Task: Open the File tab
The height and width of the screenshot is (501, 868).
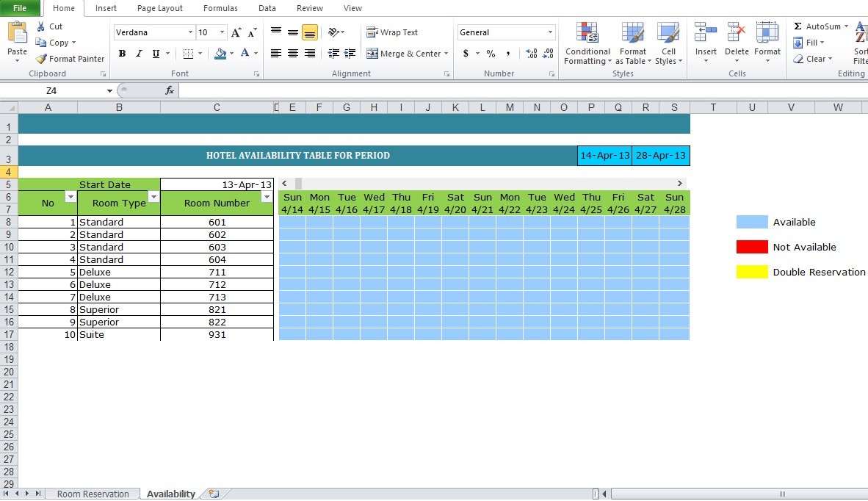Action: (20, 8)
